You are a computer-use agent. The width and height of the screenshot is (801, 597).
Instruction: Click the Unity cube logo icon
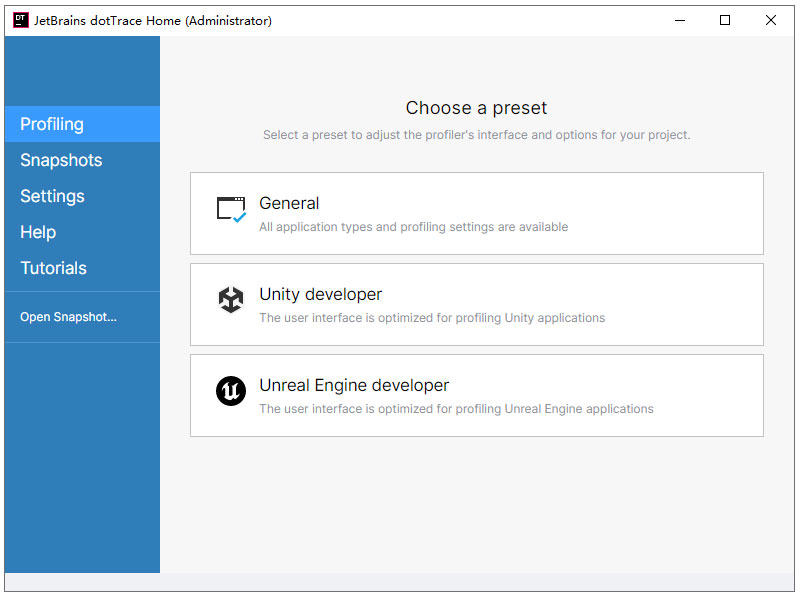(x=231, y=300)
